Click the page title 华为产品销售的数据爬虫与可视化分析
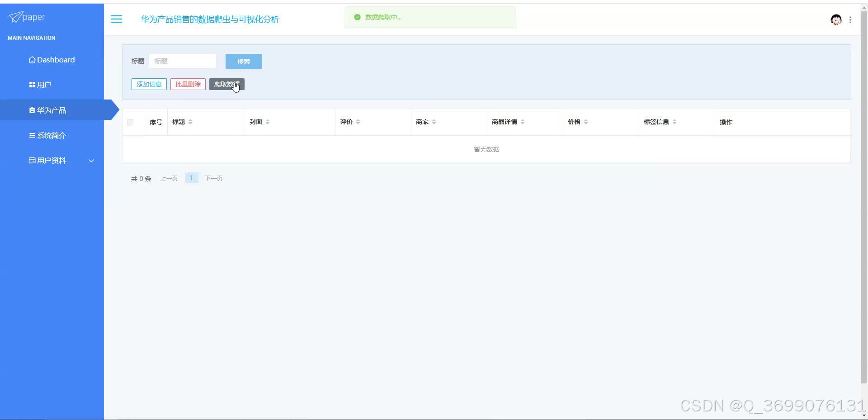This screenshot has width=868, height=420. (210, 19)
